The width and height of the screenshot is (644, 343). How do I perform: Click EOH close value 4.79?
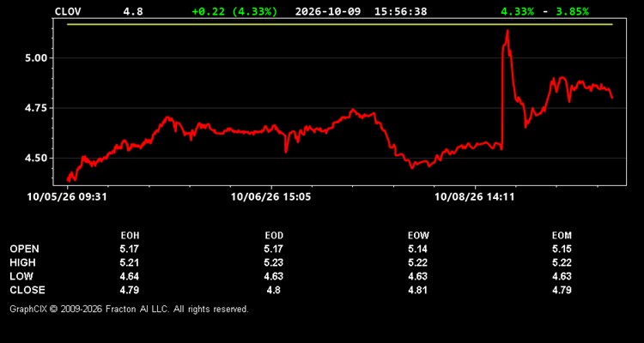tap(130, 290)
